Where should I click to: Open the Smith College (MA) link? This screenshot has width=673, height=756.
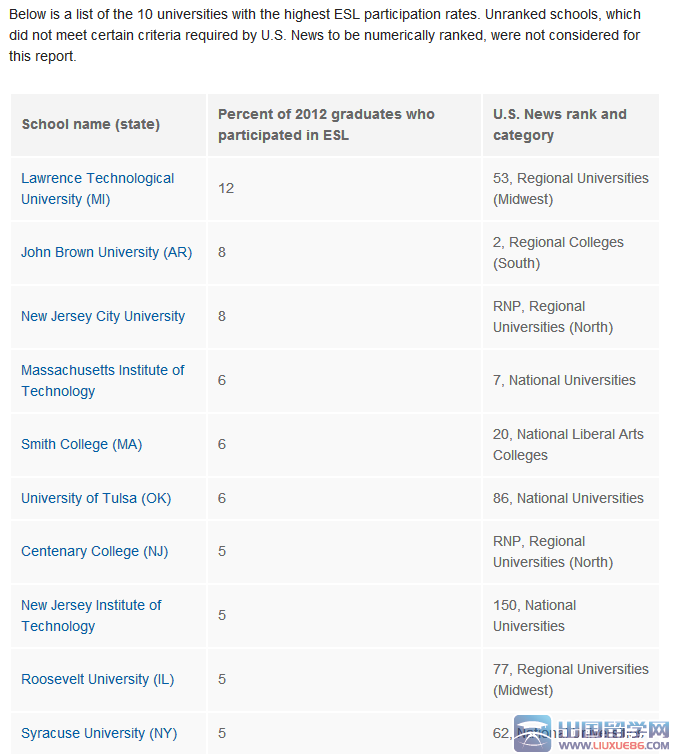[81, 444]
